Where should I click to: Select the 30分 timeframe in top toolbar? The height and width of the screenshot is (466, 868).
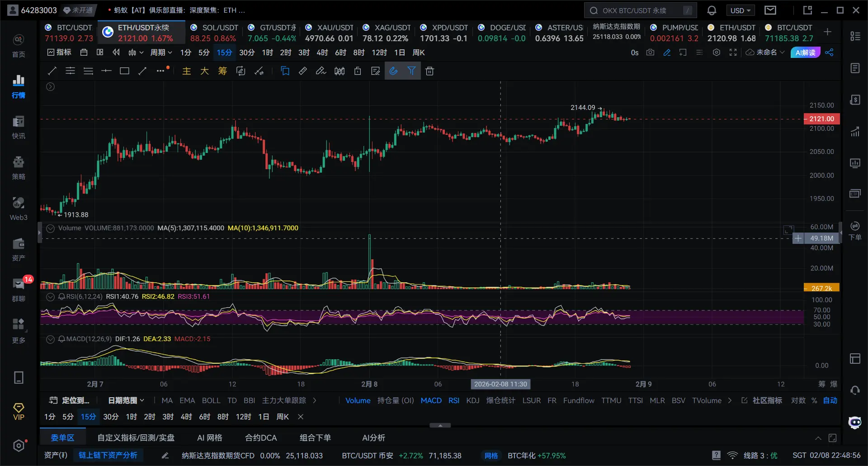[x=247, y=52]
